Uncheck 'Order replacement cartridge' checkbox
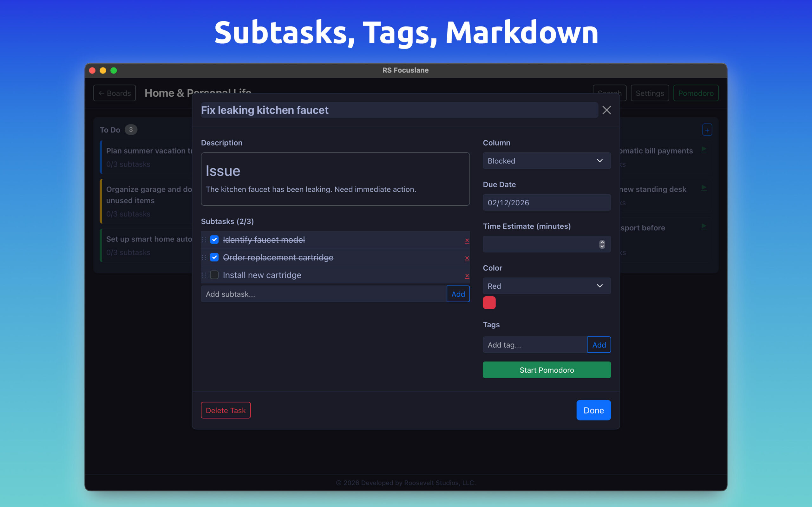Image resolution: width=812 pixels, height=507 pixels. pyautogui.click(x=214, y=257)
